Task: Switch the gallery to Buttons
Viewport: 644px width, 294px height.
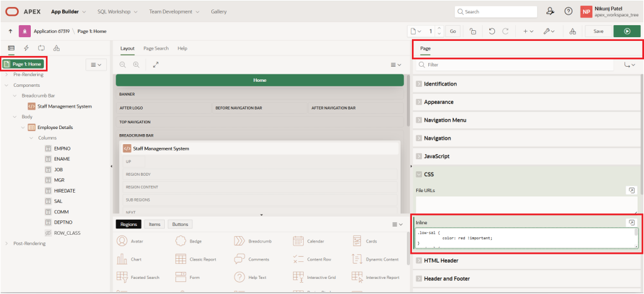Action: [x=180, y=224]
